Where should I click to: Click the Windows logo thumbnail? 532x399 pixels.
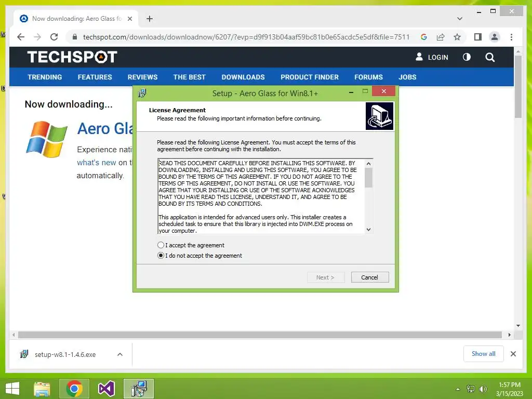pyautogui.click(x=46, y=139)
